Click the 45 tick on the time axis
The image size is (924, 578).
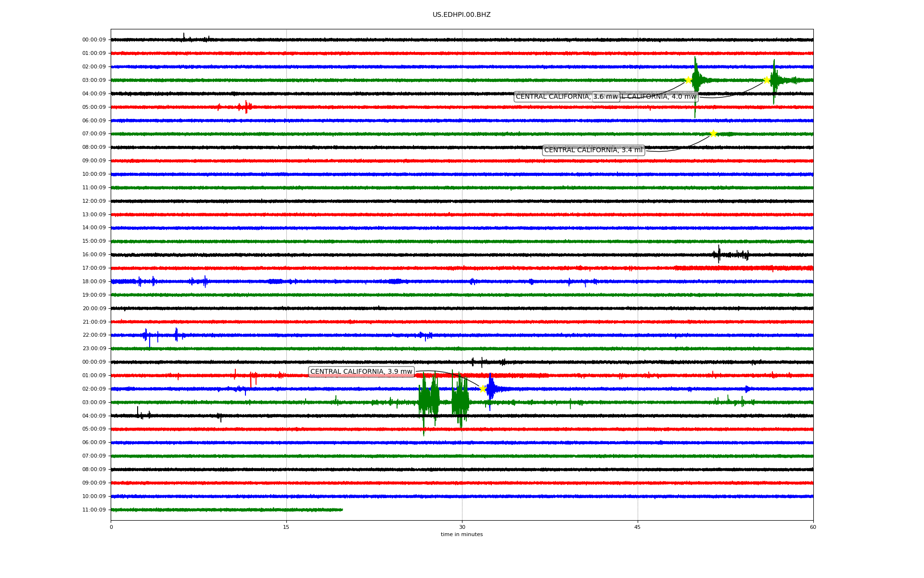[x=638, y=527]
